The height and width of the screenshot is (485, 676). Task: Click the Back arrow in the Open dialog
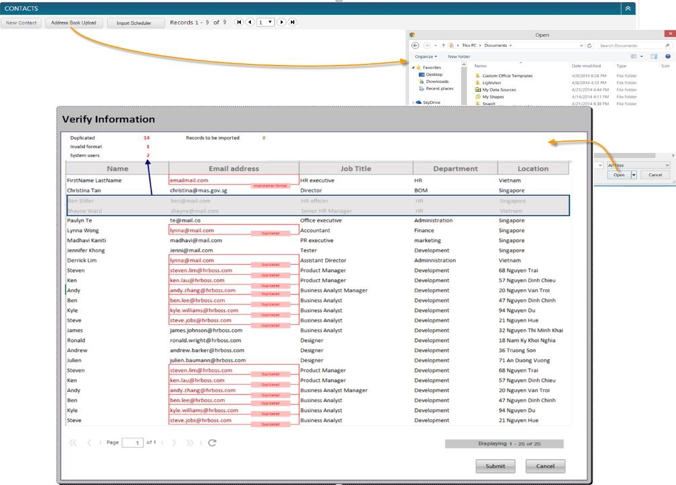point(415,45)
